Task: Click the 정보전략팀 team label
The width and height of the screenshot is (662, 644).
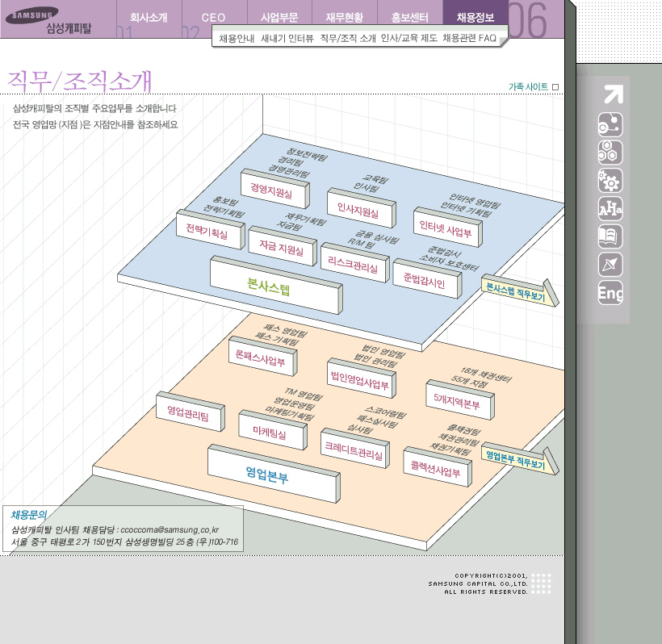Action: [307, 154]
